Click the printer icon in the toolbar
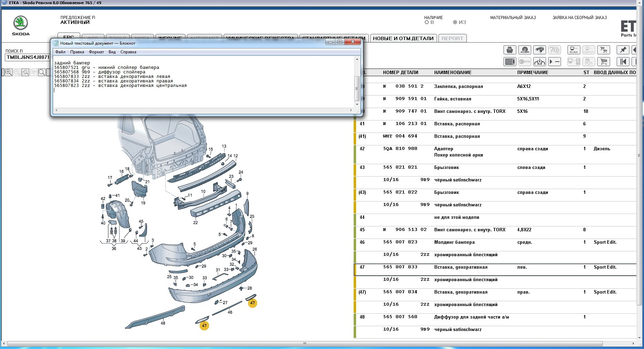This screenshot has width=644, height=349. click(509, 50)
